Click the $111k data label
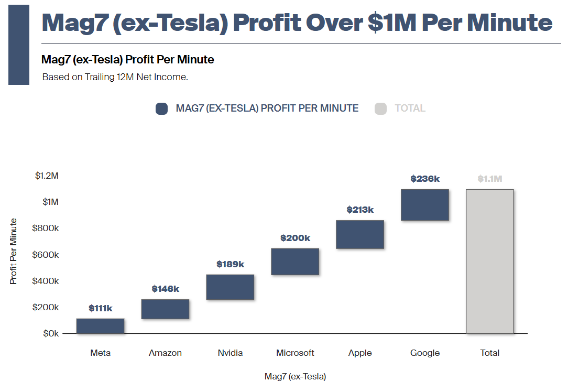The image size is (568, 392). (100, 308)
